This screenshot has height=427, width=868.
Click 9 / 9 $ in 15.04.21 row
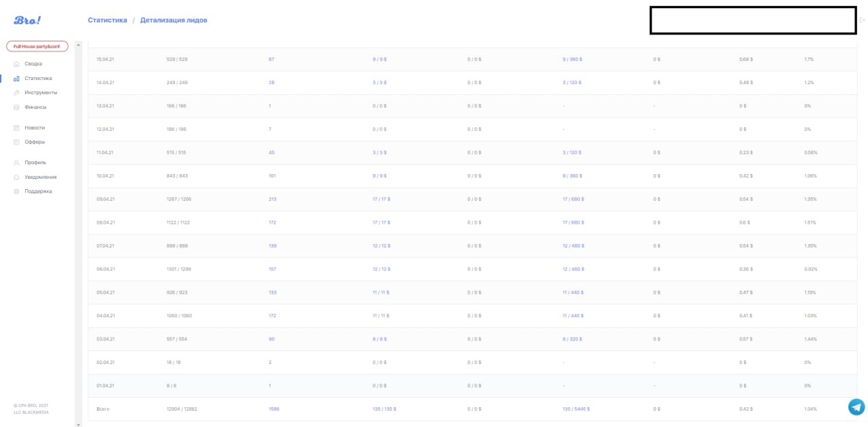point(380,60)
